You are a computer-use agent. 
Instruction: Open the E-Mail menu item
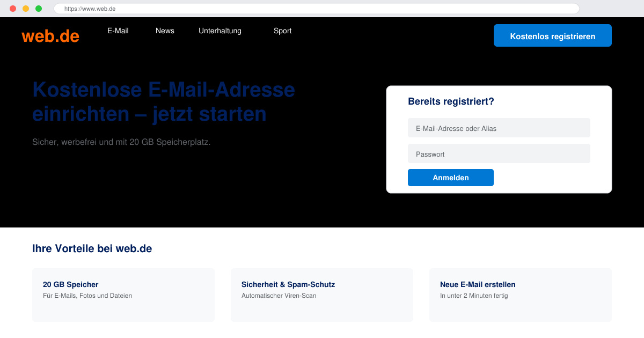[118, 31]
